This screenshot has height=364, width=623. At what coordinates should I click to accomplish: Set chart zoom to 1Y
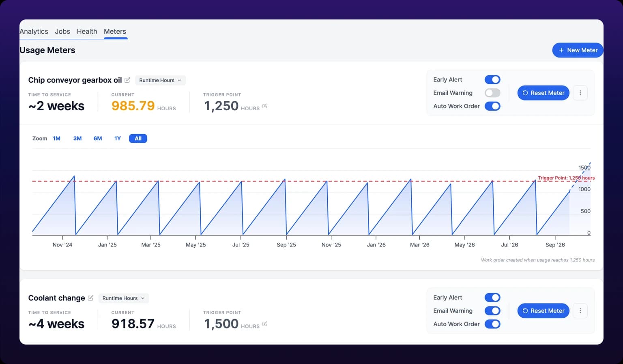coord(118,139)
